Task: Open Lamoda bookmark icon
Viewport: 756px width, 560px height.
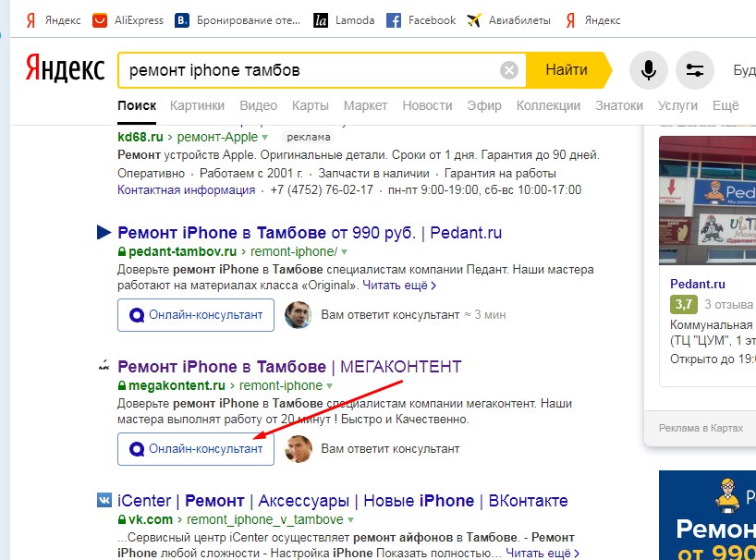Action: [x=321, y=20]
